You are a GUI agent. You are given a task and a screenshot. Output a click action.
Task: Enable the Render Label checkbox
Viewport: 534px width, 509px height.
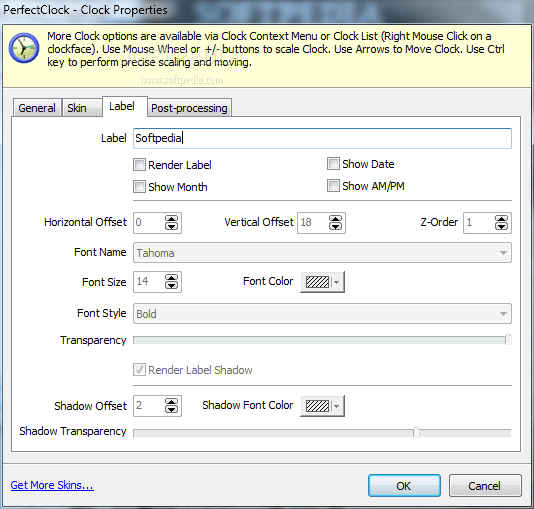pos(139,165)
